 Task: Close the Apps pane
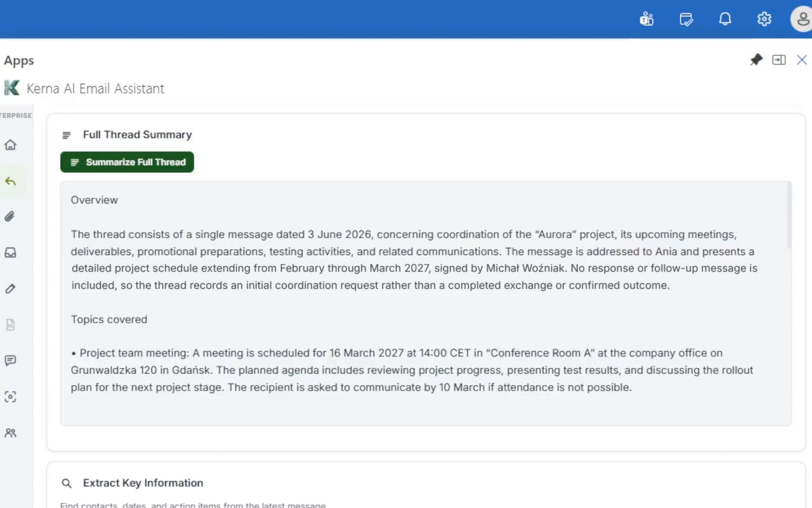click(802, 60)
